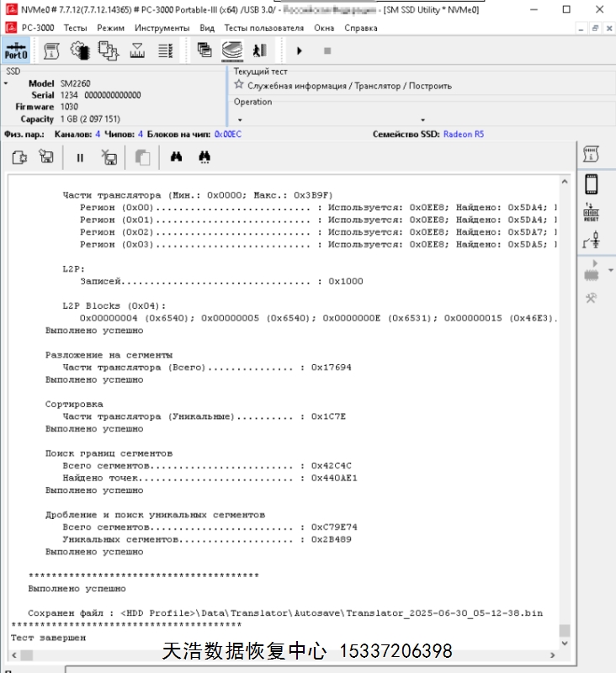Expand the left Operation dropdown arrow
The image size is (616, 673).
click(240, 119)
